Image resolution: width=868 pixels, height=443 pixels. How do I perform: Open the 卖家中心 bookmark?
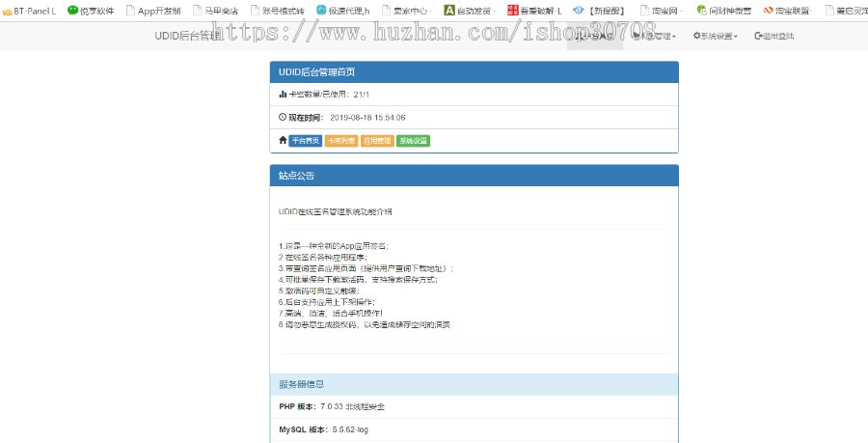pos(407,11)
